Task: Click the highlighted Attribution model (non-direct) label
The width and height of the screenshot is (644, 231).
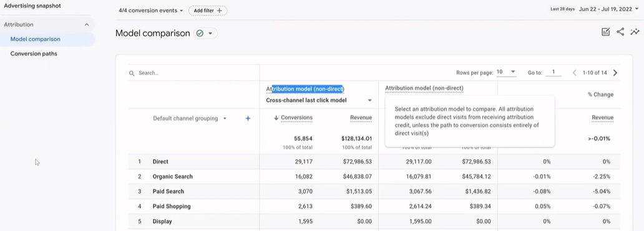Action: [305, 89]
